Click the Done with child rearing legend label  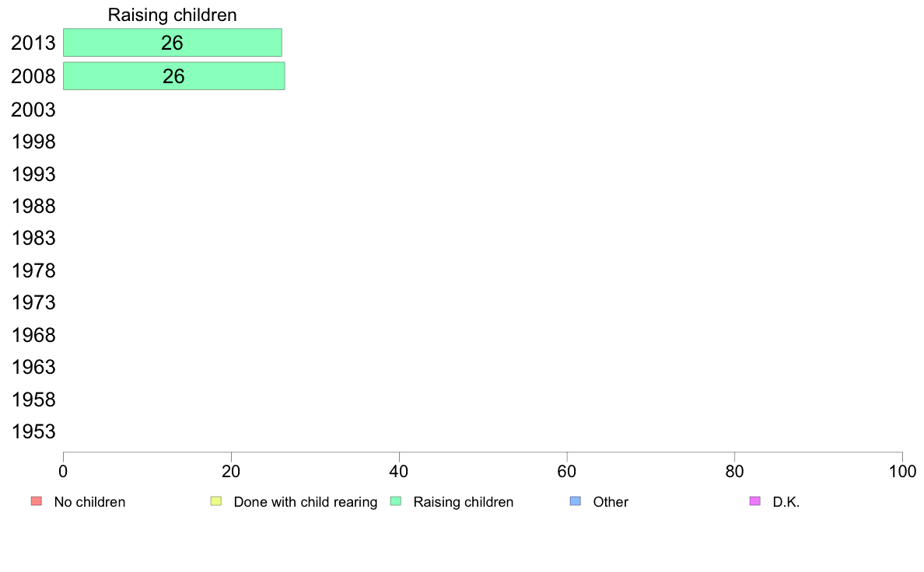pos(305,502)
